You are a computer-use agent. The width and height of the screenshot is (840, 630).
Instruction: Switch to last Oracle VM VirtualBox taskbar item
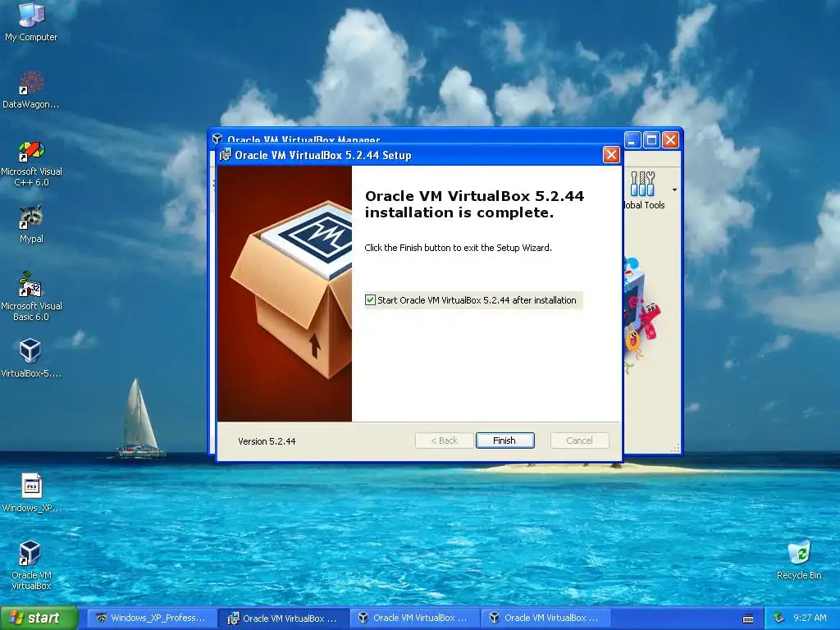[x=546, y=618]
